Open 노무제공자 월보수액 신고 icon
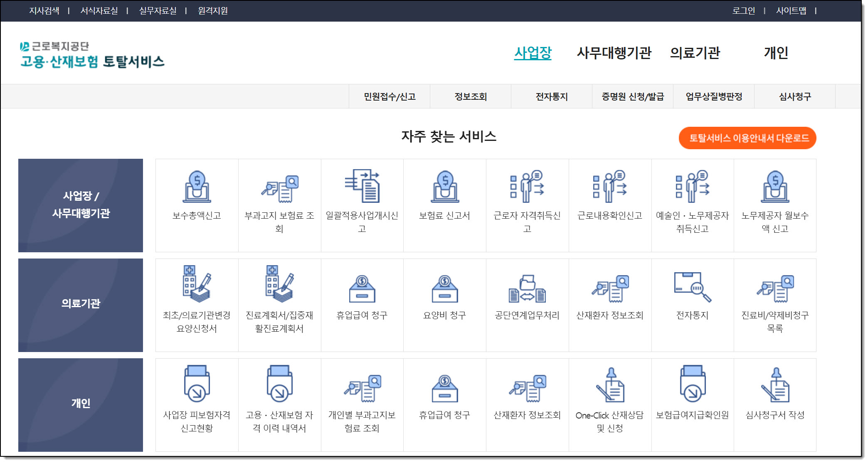 (x=775, y=187)
